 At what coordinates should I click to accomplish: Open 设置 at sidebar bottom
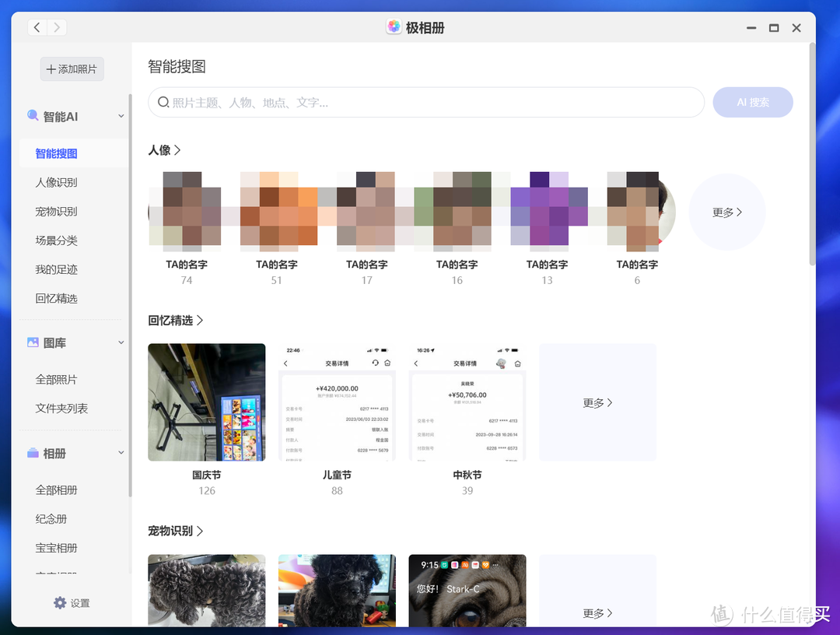pyautogui.click(x=72, y=603)
